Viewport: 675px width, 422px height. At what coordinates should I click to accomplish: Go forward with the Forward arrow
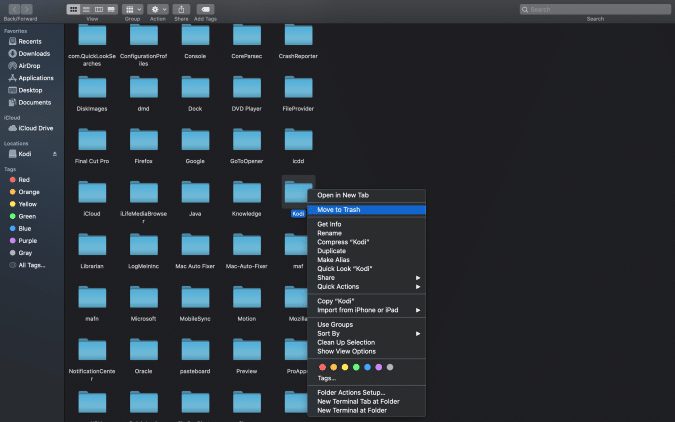point(27,9)
